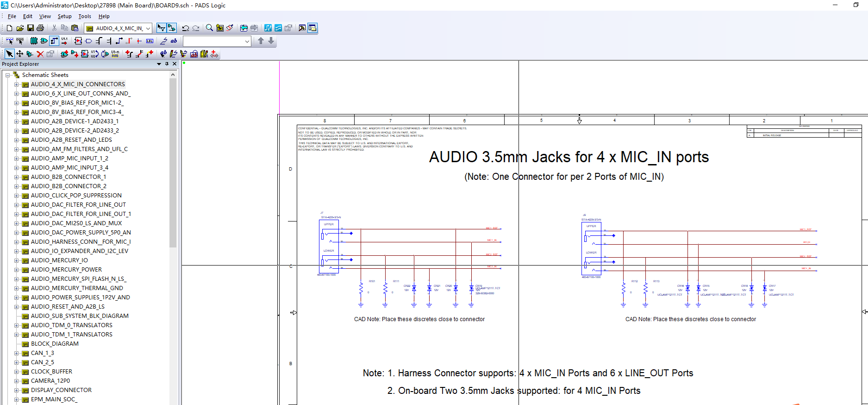Image resolution: width=868 pixels, height=405 pixels.
Task: Select AUDIO_CLICK_POP_SUPPRESSION sheet
Action: [76, 196]
